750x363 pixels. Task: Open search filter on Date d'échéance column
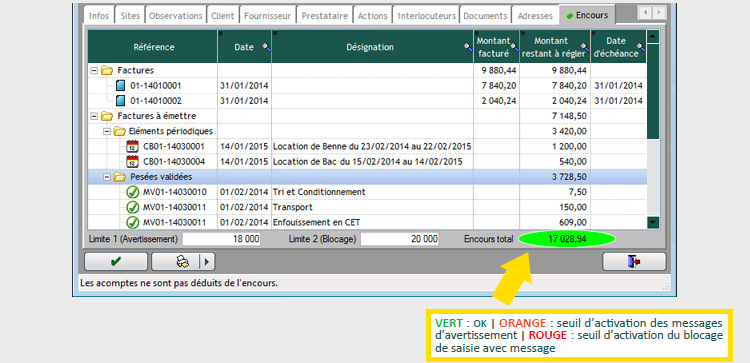click(641, 47)
